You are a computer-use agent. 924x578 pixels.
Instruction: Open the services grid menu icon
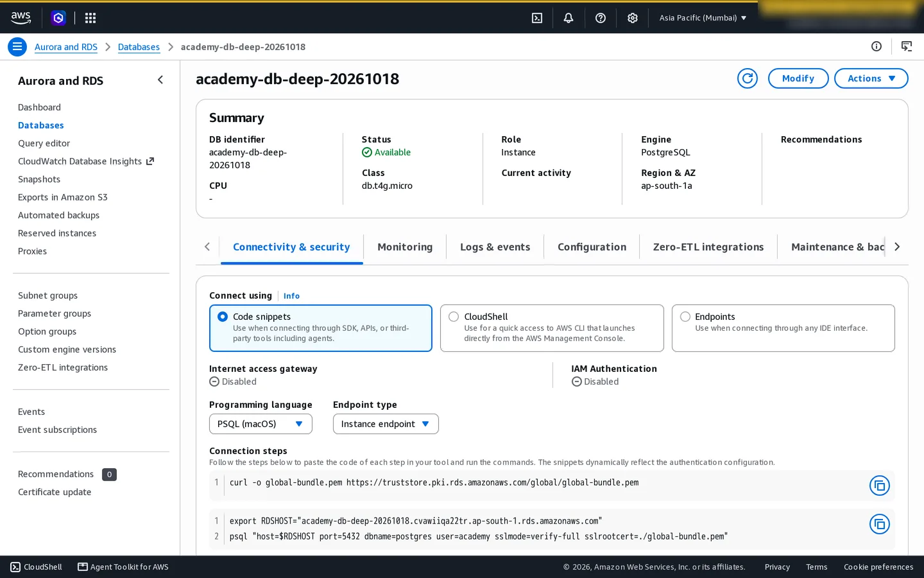tap(90, 18)
